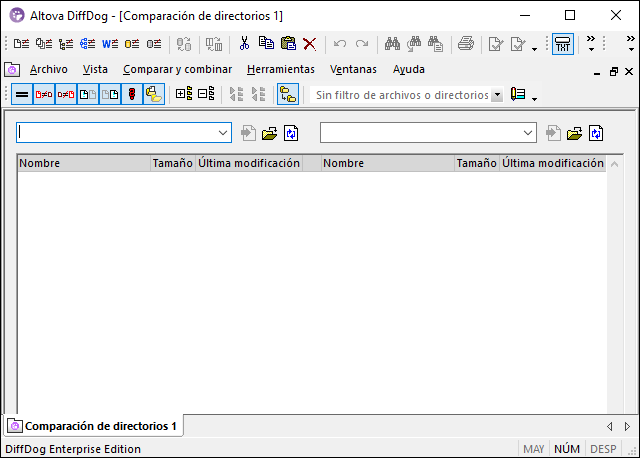
Task: Open the right directory path dropdown
Action: coord(529,132)
